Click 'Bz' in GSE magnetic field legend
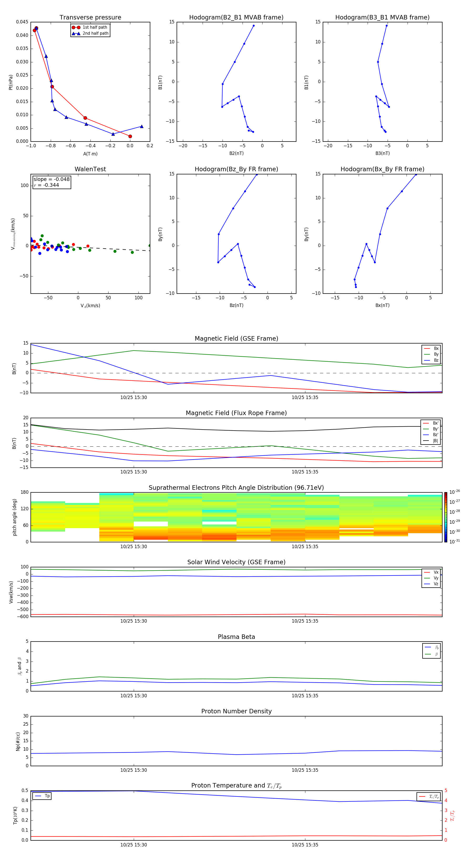This screenshot has width=473, height=868. click(x=431, y=360)
